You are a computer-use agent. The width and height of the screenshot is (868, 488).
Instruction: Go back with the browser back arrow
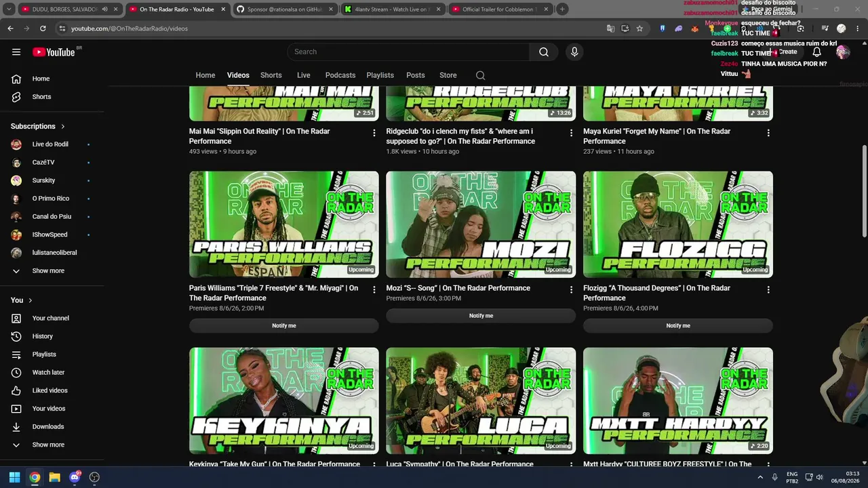coord(10,28)
